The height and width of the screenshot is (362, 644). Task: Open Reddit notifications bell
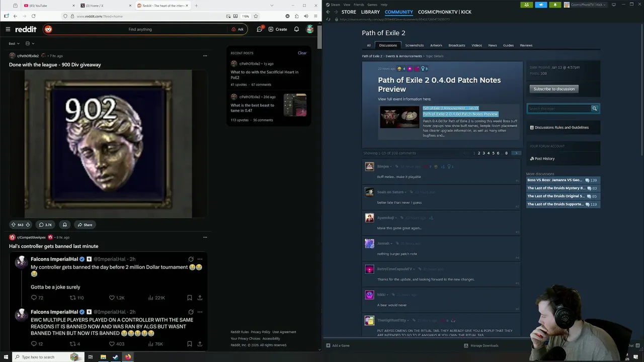pyautogui.click(x=296, y=29)
